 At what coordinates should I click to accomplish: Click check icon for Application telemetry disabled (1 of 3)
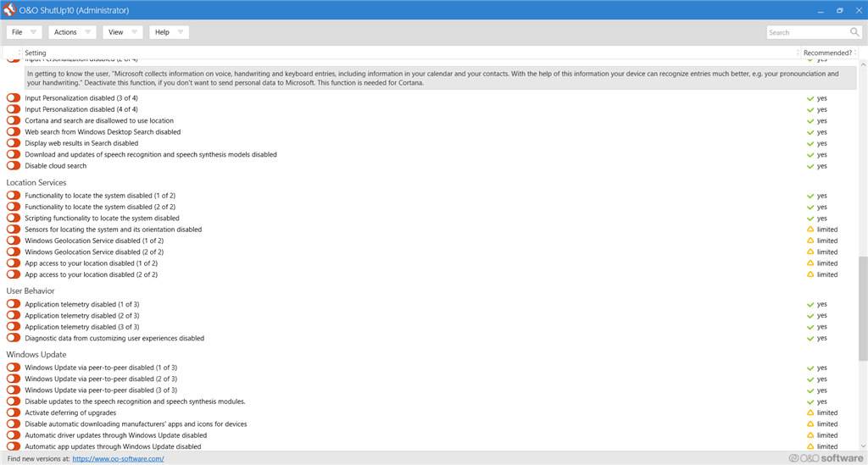pyautogui.click(x=810, y=305)
